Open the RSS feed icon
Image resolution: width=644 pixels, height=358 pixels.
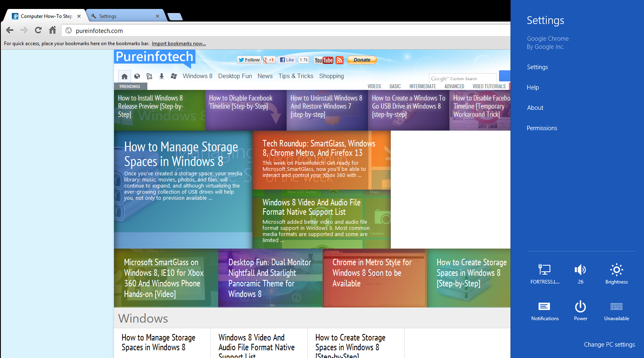(340, 60)
